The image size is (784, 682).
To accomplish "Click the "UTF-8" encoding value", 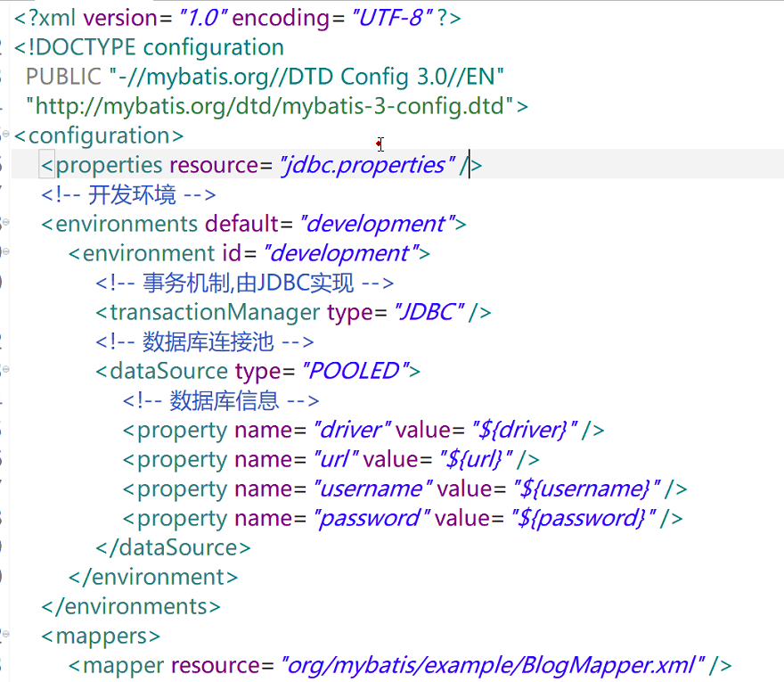I will point(392,18).
